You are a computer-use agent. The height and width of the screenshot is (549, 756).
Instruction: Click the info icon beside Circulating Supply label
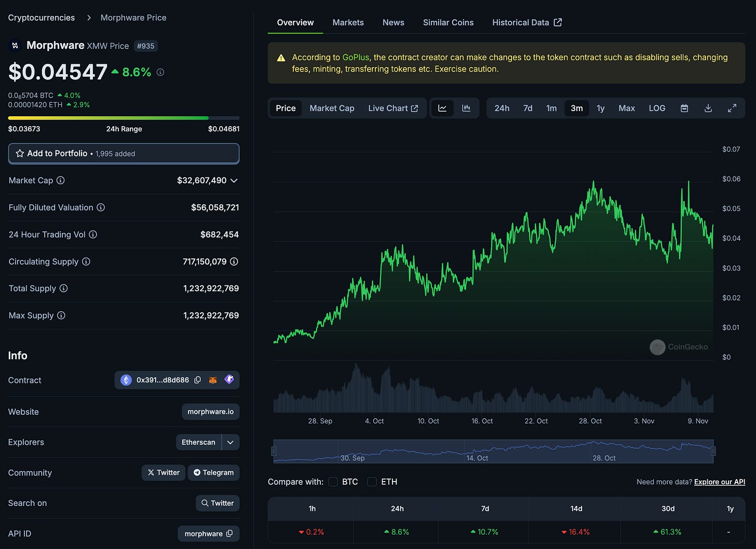[x=86, y=261]
